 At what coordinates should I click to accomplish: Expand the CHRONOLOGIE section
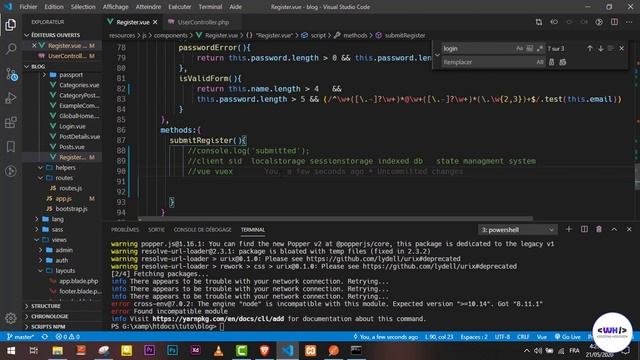[x=49, y=316]
